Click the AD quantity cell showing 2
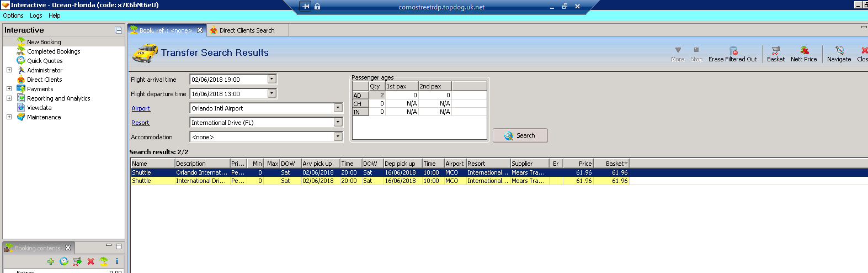 377,95
